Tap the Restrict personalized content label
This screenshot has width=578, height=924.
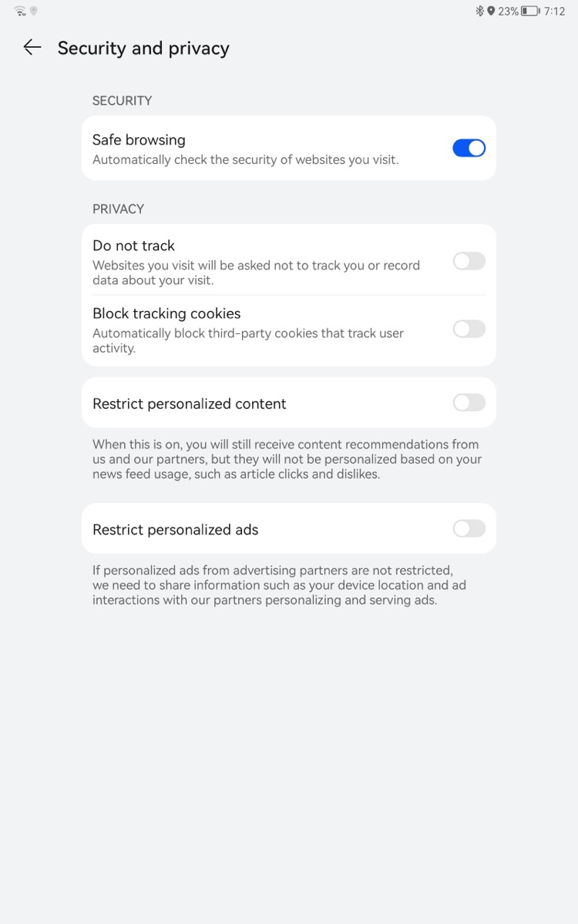point(189,403)
